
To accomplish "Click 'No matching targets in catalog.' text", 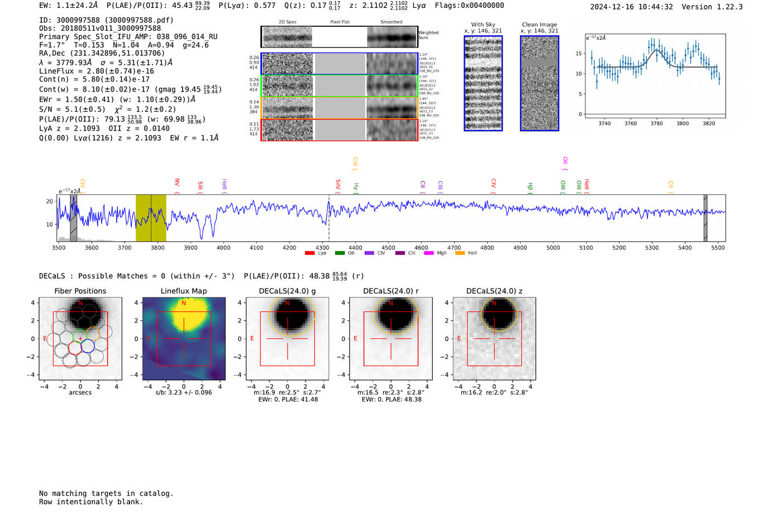I will (106, 493).
